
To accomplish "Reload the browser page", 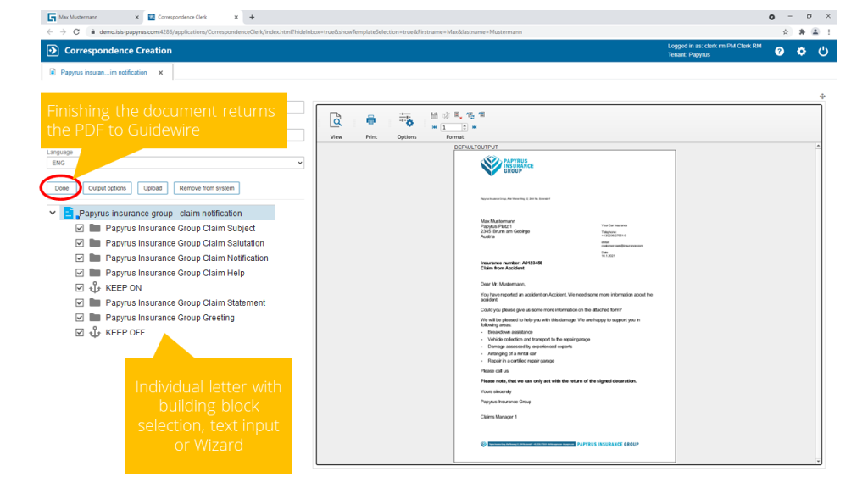I will coord(76,32).
